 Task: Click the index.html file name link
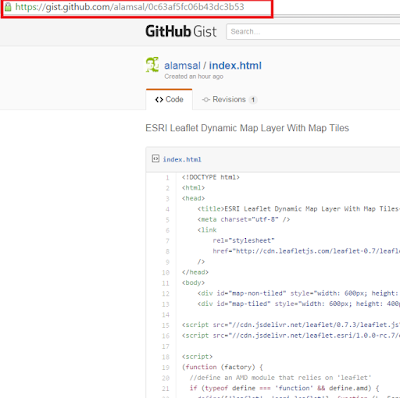point(182,160)
